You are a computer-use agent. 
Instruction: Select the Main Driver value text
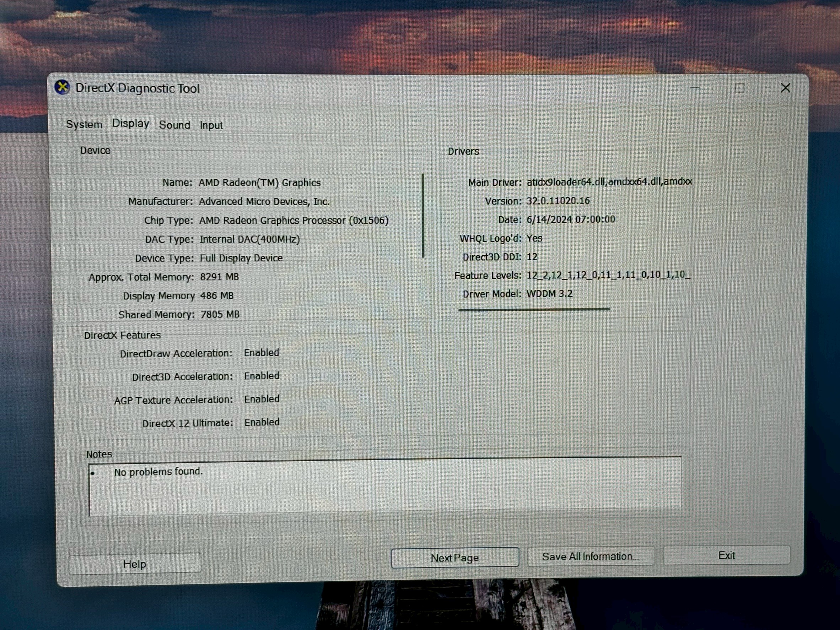point(608,182)
